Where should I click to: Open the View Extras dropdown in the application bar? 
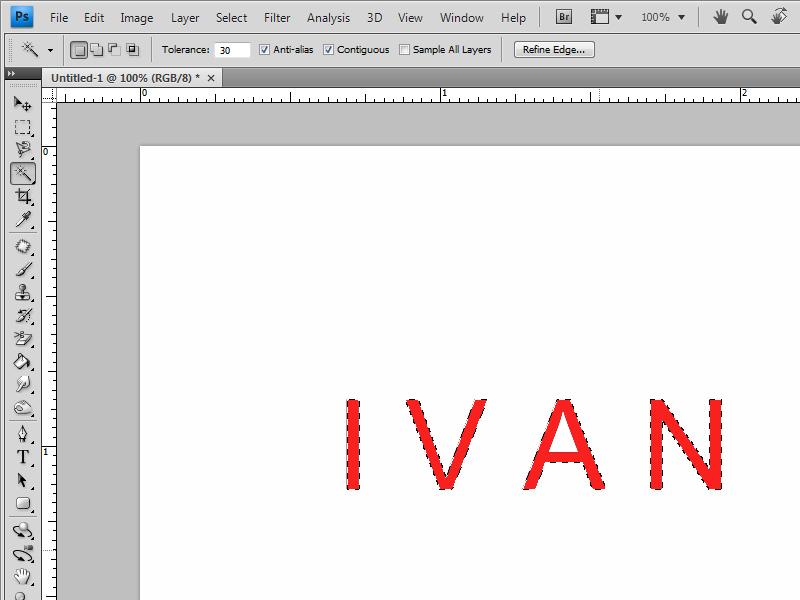(606, 17)
